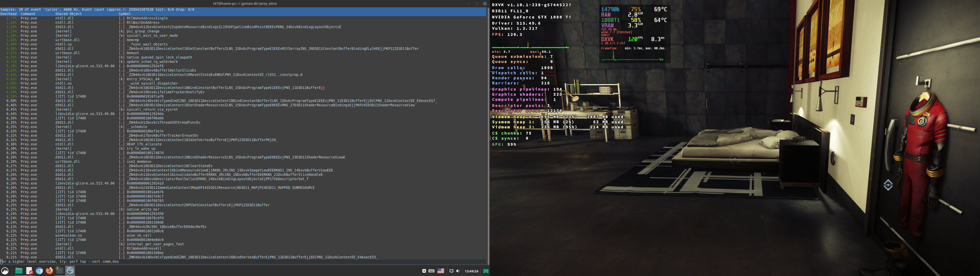980x276 pixels.
Task: Open the display settings tray icon
Action: (451, 271)
